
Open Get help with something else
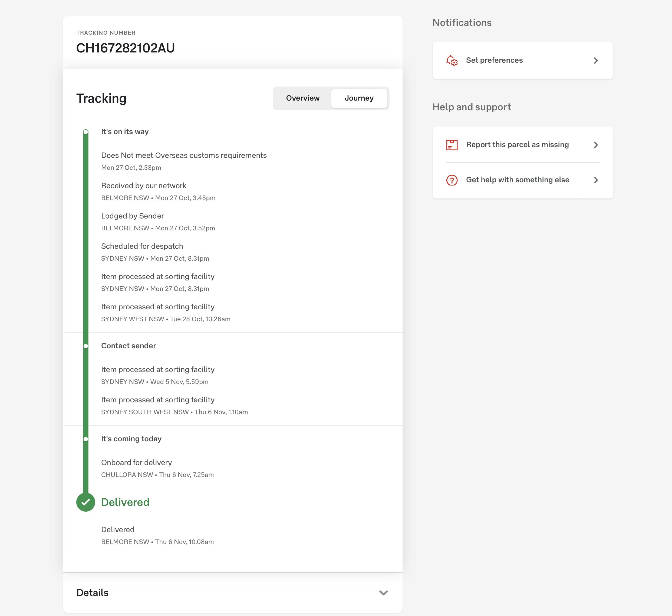[x=518, y=180]
